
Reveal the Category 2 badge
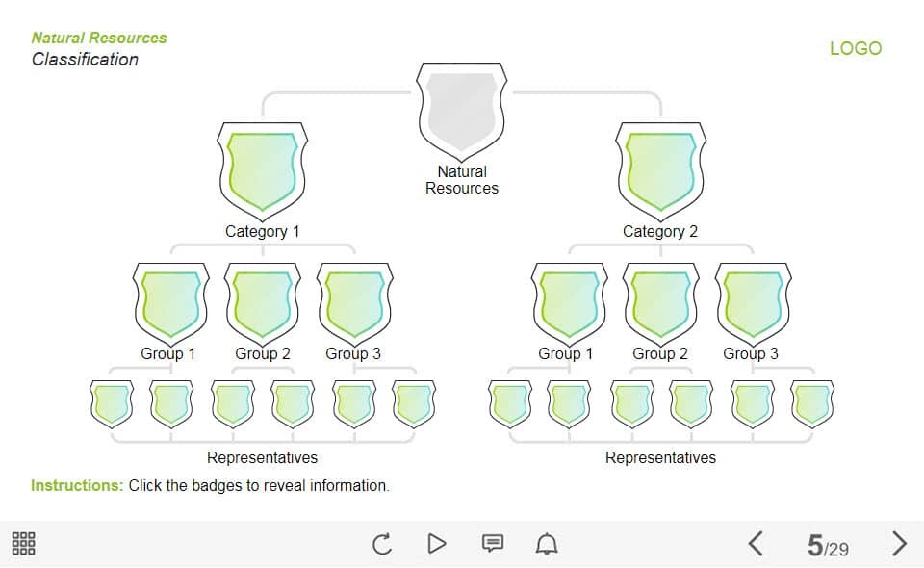[660, 169]
